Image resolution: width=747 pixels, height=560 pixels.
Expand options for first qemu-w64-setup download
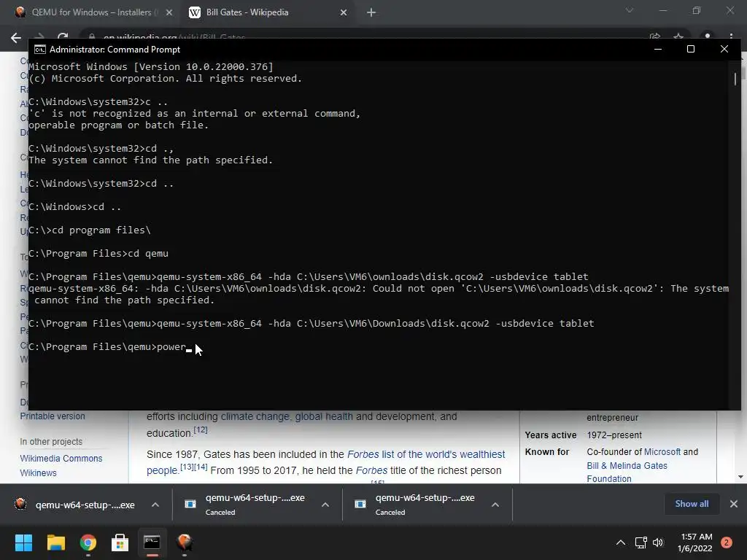click(x=155, y=505)
